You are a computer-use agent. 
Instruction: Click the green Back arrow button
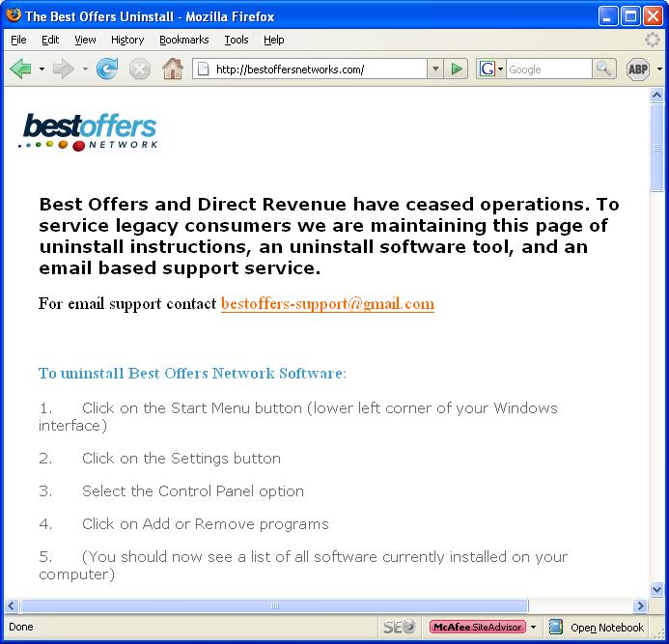(20, 69)
